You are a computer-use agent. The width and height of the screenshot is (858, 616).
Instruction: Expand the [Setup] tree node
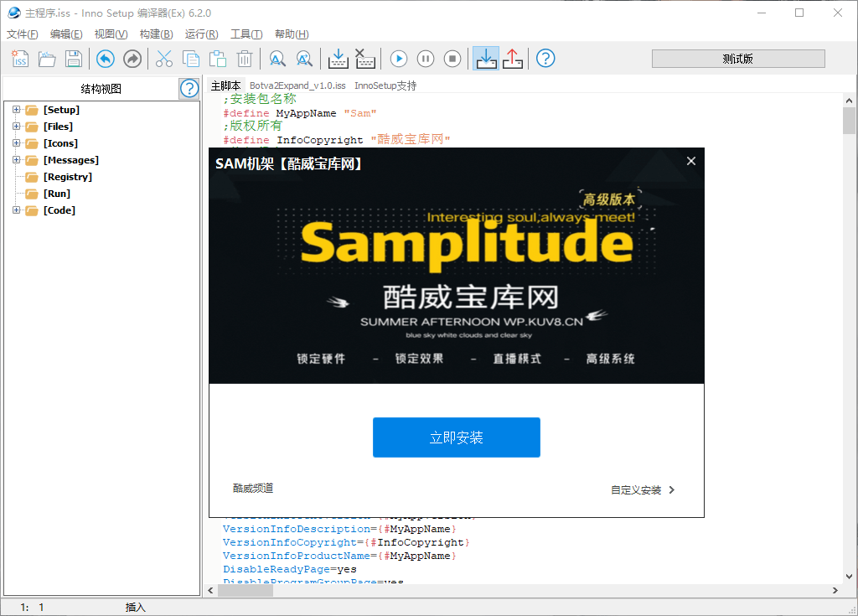click(x=17, y=110)
